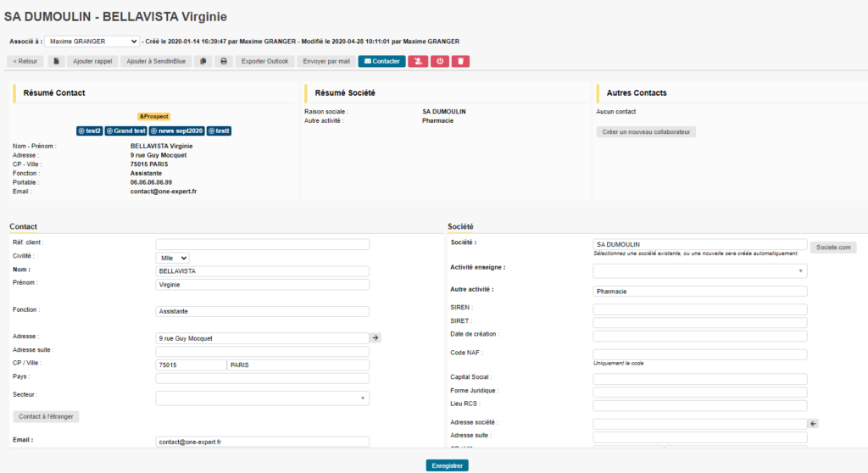
Task: Remove the news sept2020 tag
Action: 154,131
